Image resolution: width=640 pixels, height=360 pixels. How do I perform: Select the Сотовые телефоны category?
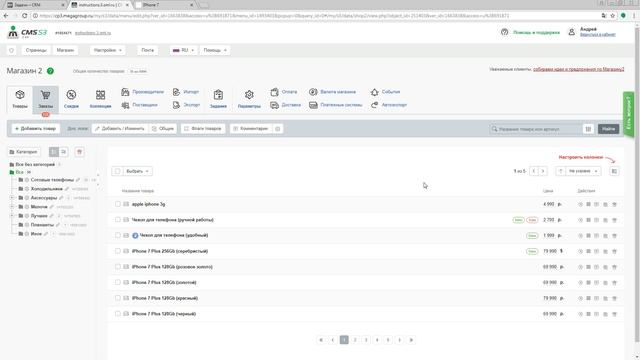[52, 180]
